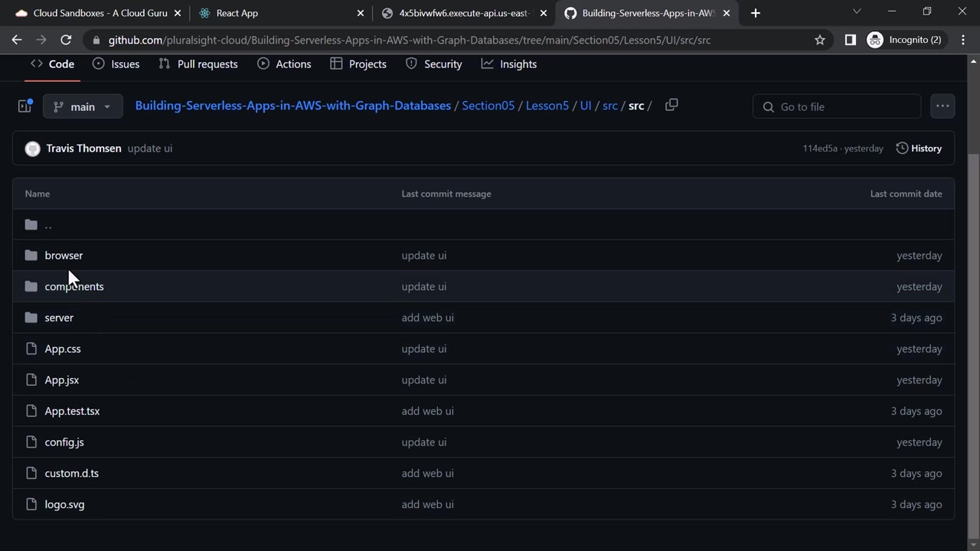
Task: Open the App.jsx file
Action: point(61,380)
